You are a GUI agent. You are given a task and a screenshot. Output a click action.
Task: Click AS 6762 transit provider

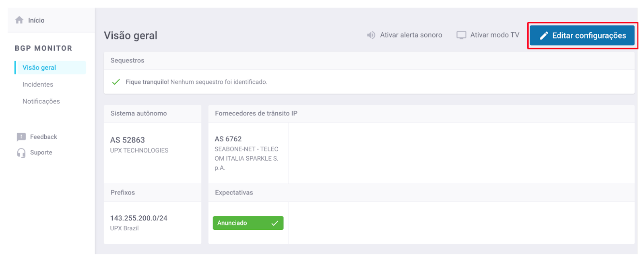228,139
